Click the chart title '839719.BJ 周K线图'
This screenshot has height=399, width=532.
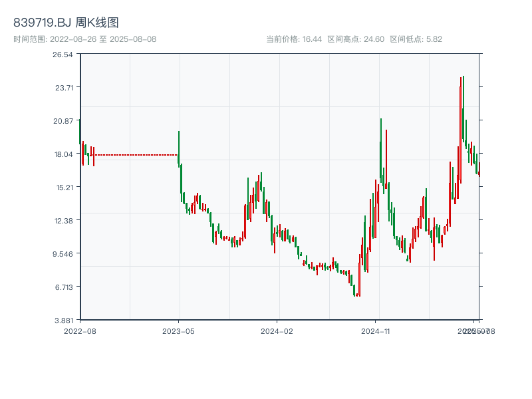click(x=66, y=23)
